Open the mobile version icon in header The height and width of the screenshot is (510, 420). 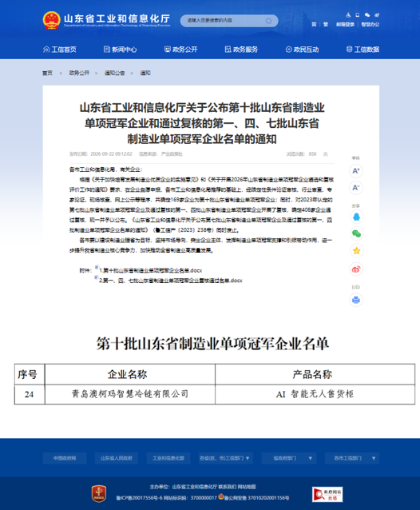(x=357, y=15)
